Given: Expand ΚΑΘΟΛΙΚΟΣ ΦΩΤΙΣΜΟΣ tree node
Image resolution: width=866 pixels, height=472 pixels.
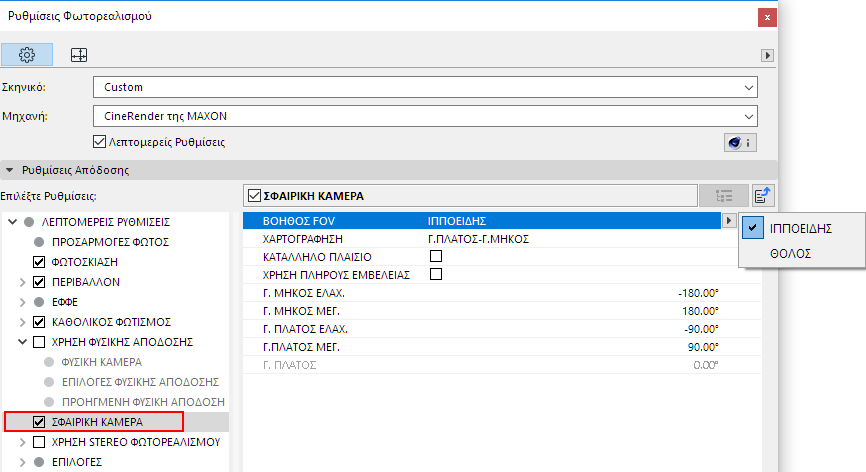Looking at the screenshot, I should click(x=22, y=322).
